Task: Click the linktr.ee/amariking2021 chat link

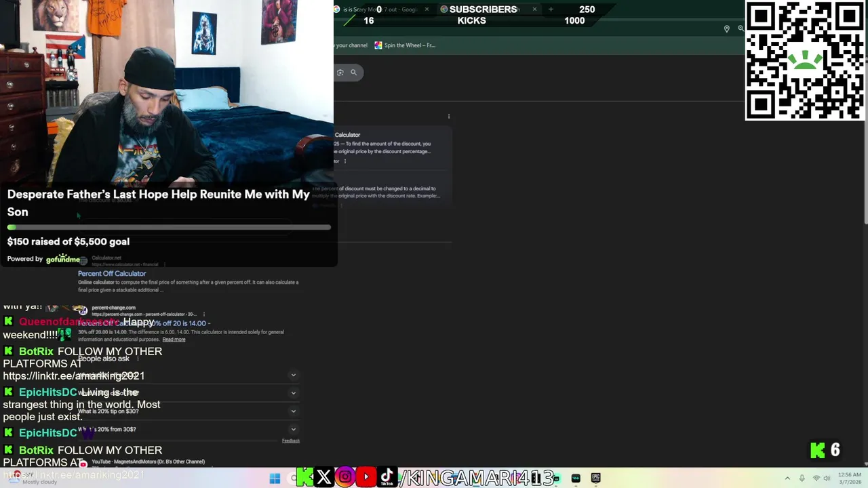Action: 74,375
